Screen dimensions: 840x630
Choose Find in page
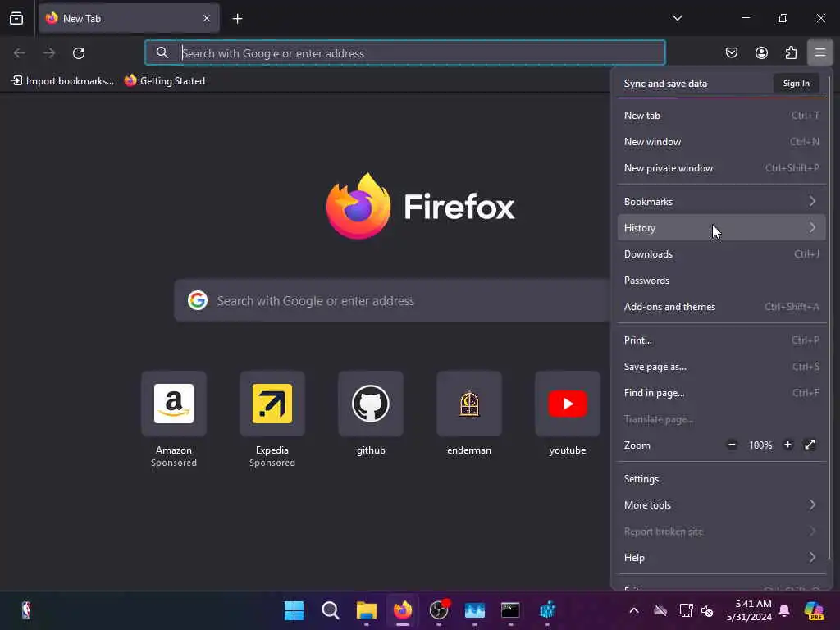point(721,393)
